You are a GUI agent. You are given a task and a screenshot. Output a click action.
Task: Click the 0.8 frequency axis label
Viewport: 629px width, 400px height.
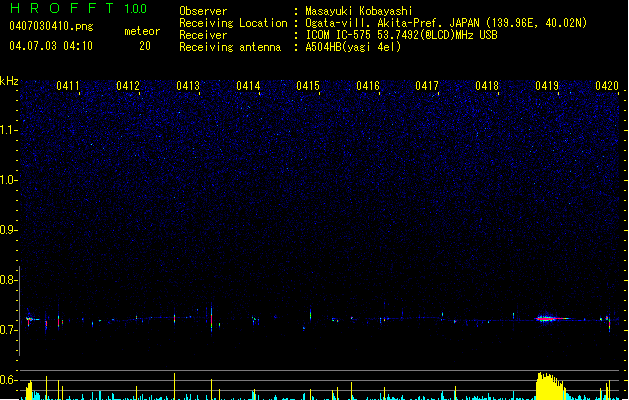tap(9, 280)
